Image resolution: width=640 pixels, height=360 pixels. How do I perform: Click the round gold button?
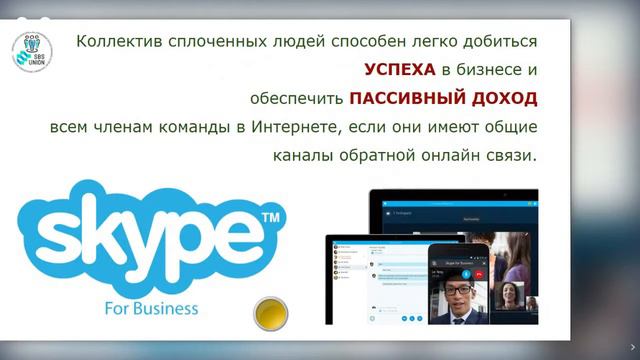271,313
